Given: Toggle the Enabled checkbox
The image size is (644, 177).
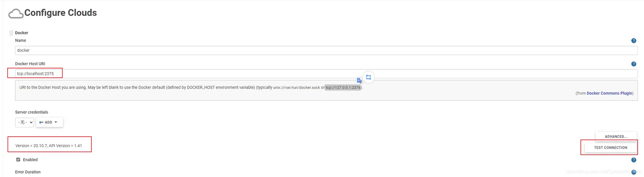Looking at the screenshot, I should pos(18,160).
